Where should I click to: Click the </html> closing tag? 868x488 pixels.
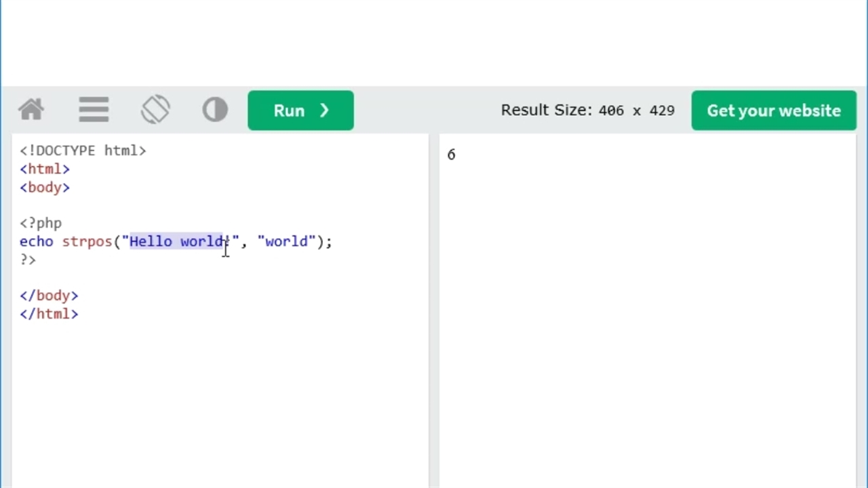point(49,314)
